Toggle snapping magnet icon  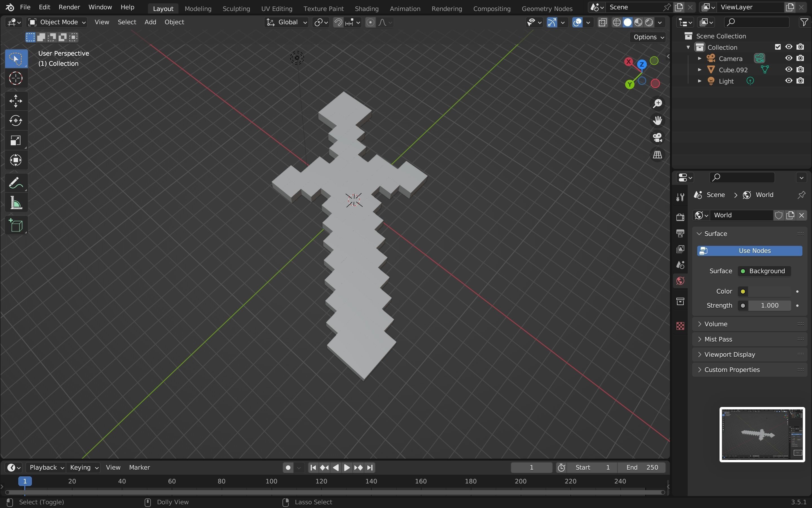(x=338, y=23)
